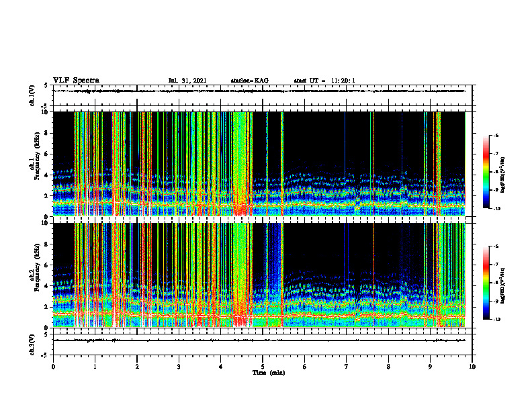
Task: Click the "start UT = 11:20: 1" label
Action: click(x=324, y=81)
